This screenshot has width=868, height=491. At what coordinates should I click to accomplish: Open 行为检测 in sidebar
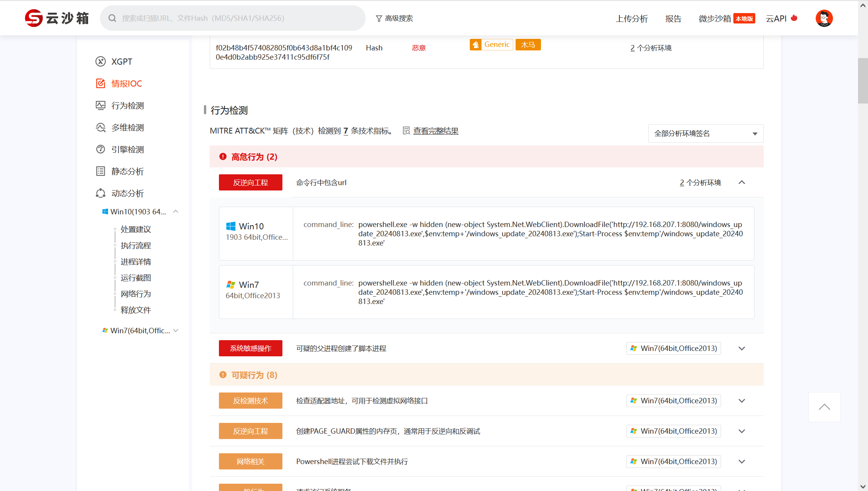pyautogui.click(x=127, y=105)
